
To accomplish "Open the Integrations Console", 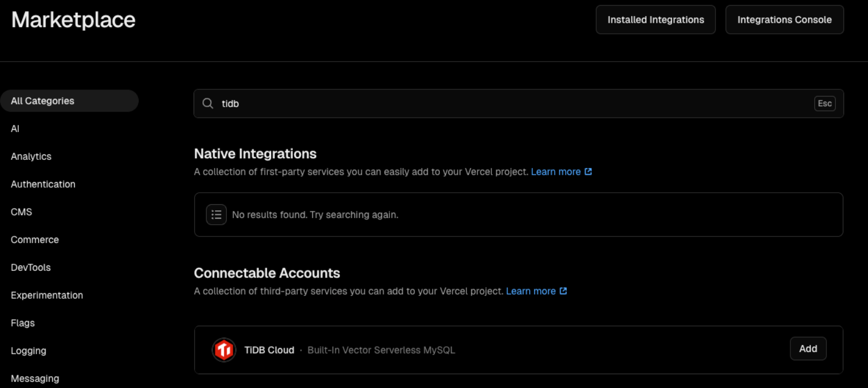I will click(784, 20).
